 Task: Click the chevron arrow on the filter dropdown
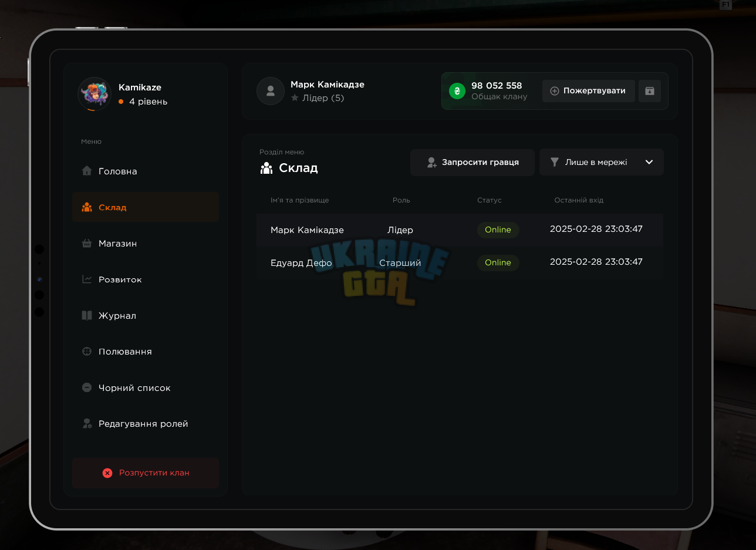click(x=649, y=162)
